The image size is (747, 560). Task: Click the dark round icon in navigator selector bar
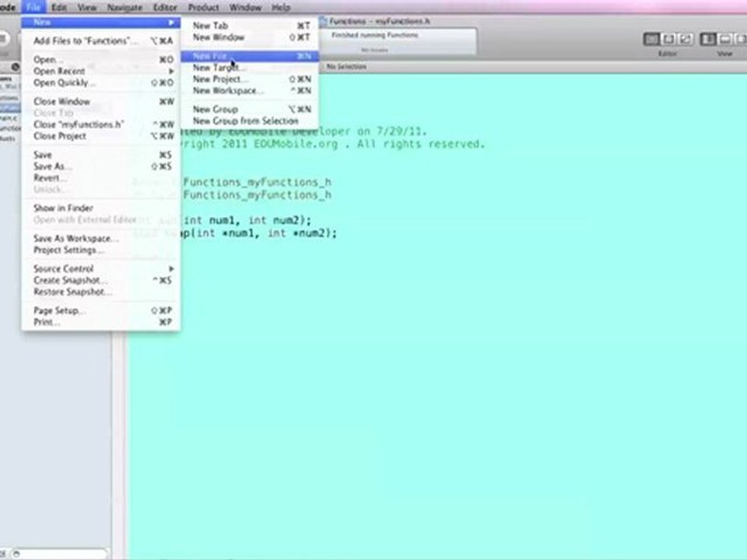[x=16, y=67]
